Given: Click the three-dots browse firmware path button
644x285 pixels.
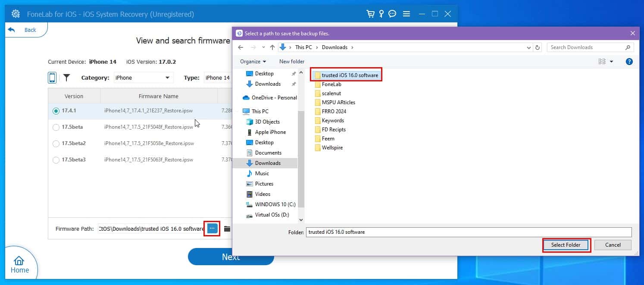Looking at the screenshot, I should point(212,229).
